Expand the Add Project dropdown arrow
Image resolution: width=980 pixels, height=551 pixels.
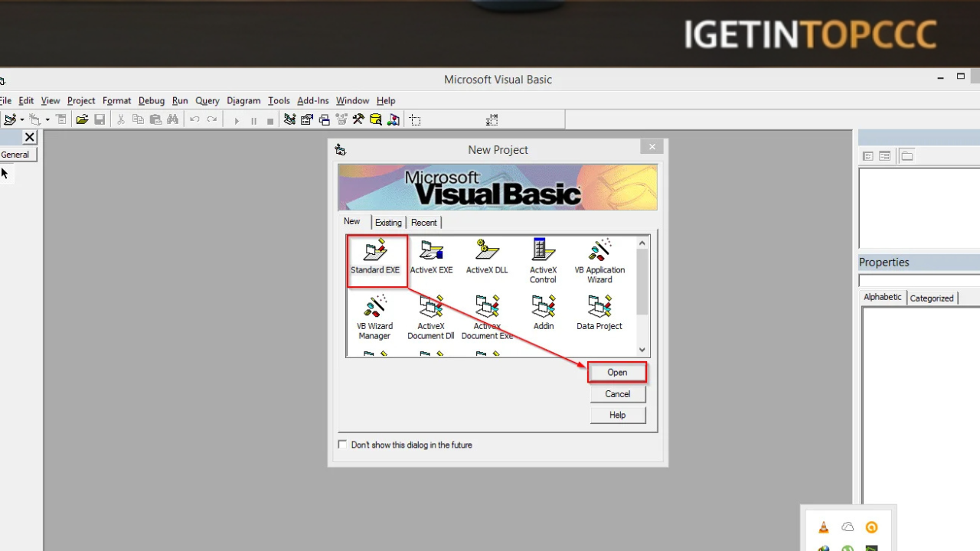[x=21, y=120]
